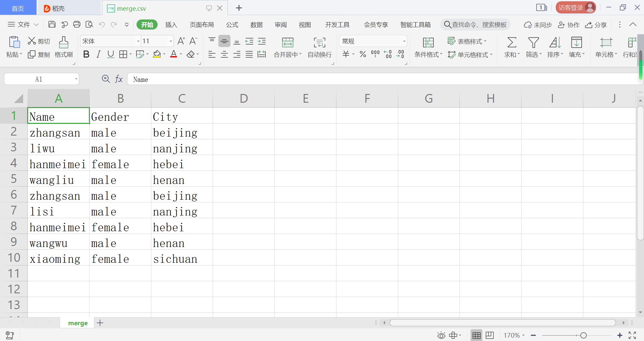Click the Redo arrow
Screen dimensions: 644x341
coord(114,25)
